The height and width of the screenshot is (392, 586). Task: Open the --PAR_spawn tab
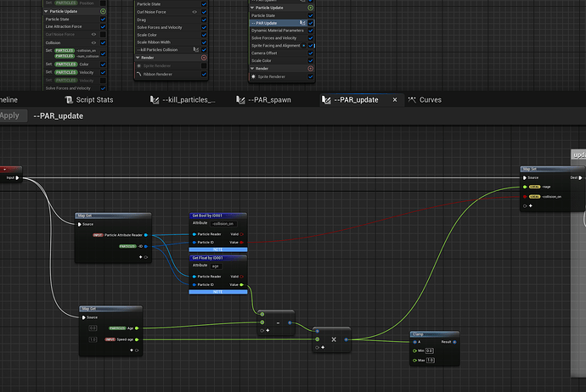(264, 99)
